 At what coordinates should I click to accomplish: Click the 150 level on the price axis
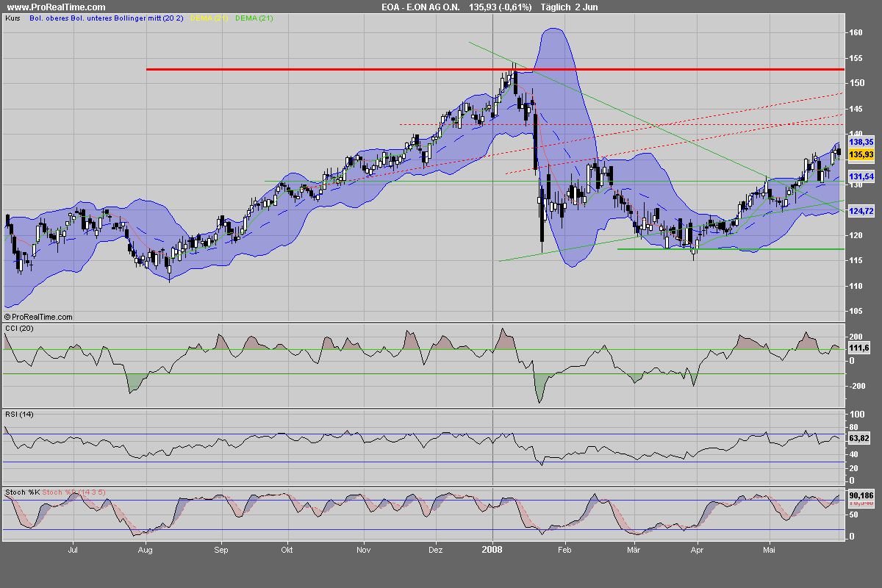tap(856, 83)
